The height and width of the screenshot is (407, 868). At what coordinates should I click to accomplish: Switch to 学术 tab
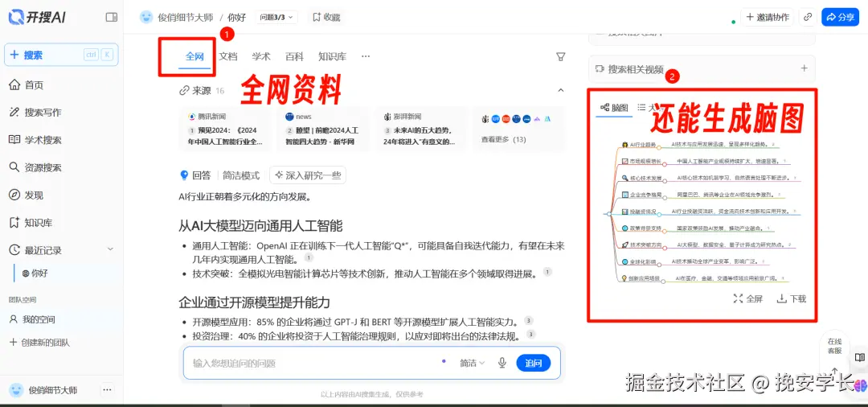click(x=261, y=56)
